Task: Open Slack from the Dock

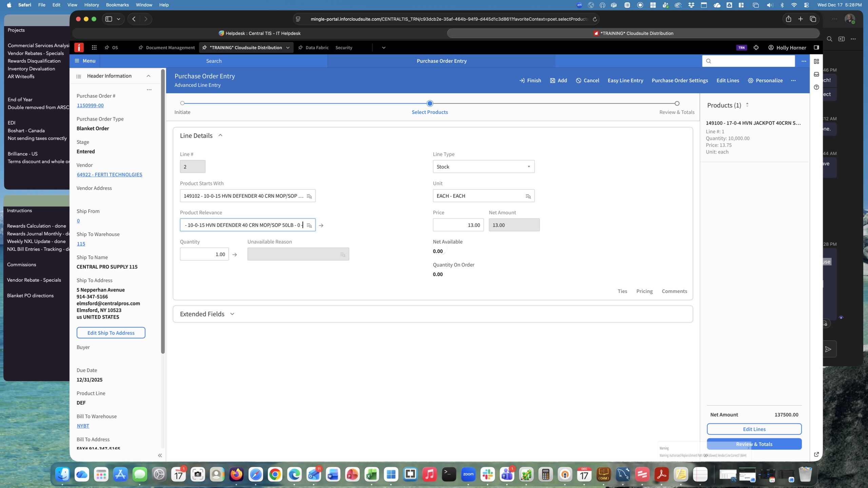Action: [x=488, y=474]
